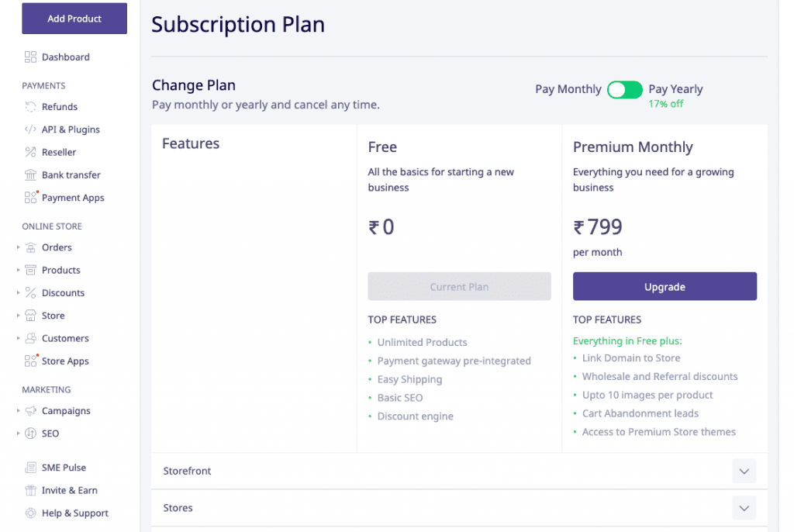Open the Dashboard grid icon
The width and height of the screenshot is (794, 532).
pos(30,57)
